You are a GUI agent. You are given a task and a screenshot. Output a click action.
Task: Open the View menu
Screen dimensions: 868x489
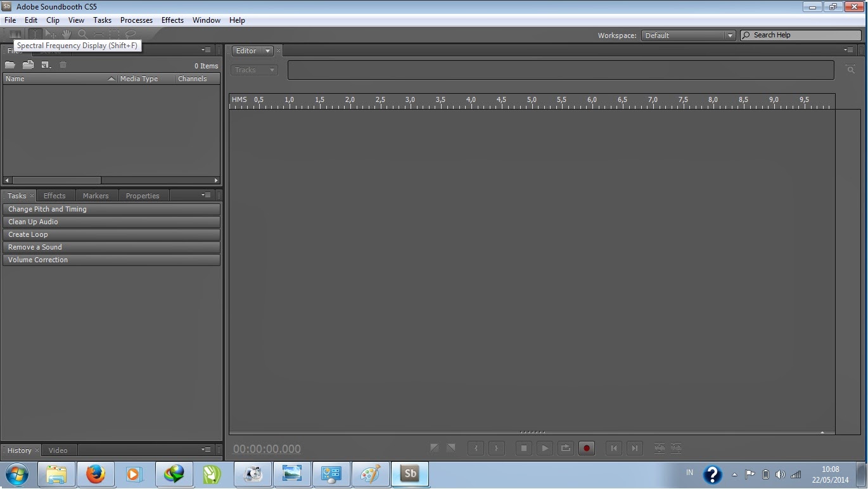coord(76,20)
